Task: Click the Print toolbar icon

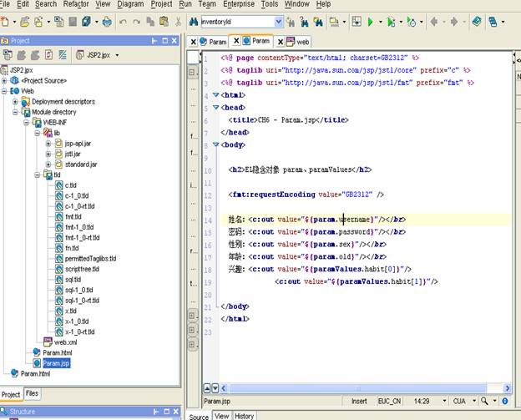Action: tap(107, 22)
